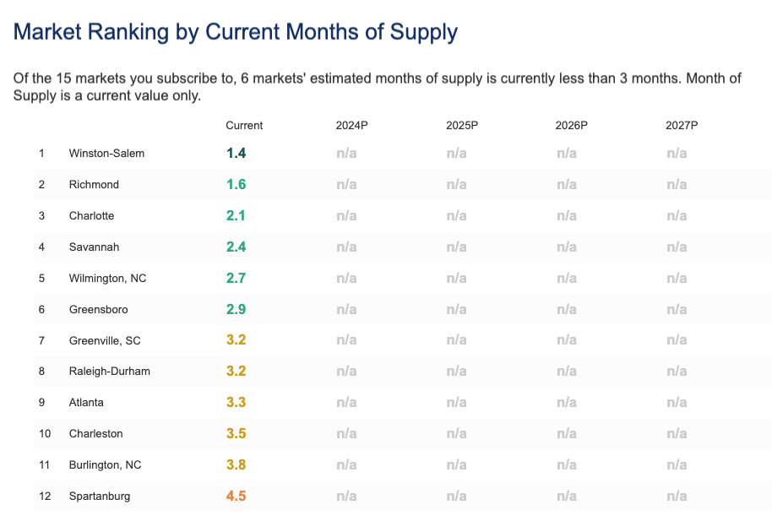This screenshot has height=532, width=772.
Task: Click the Winston-Salem market name
Action: (x=106, y=154)
